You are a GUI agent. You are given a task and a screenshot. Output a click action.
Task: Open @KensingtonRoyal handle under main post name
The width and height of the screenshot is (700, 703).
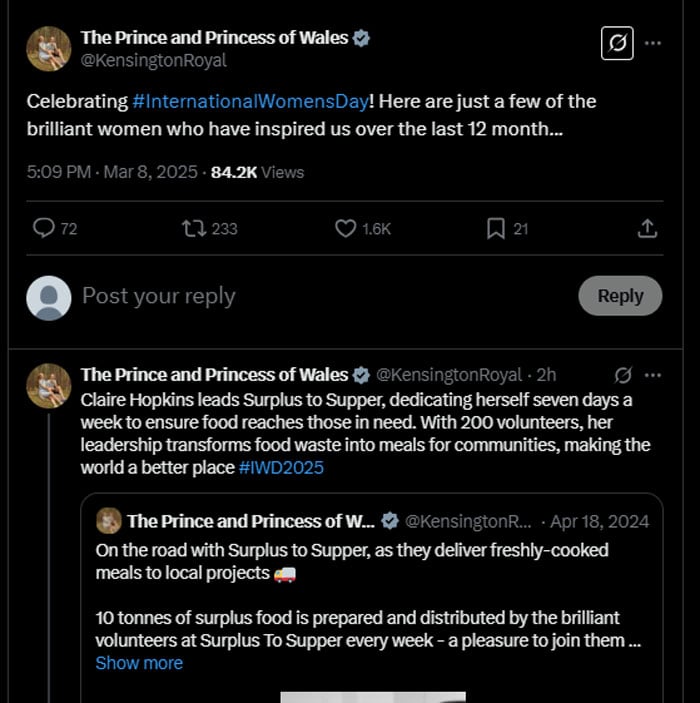click(x=153, y=61)
